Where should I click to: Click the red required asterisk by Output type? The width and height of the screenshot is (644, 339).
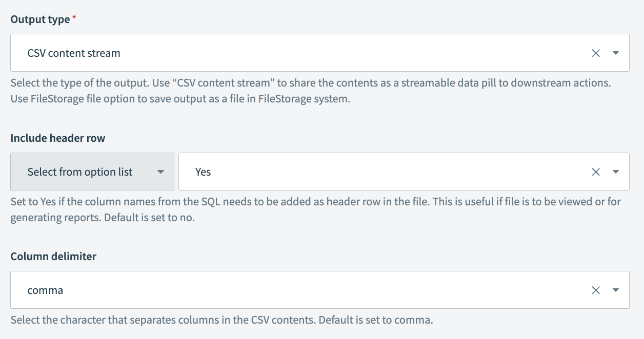74,19
